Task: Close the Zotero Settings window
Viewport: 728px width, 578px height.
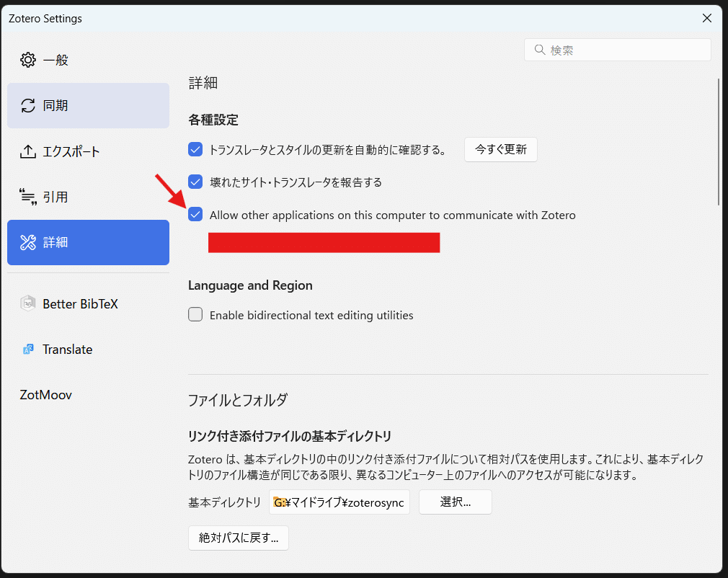Action: point(706,18)
